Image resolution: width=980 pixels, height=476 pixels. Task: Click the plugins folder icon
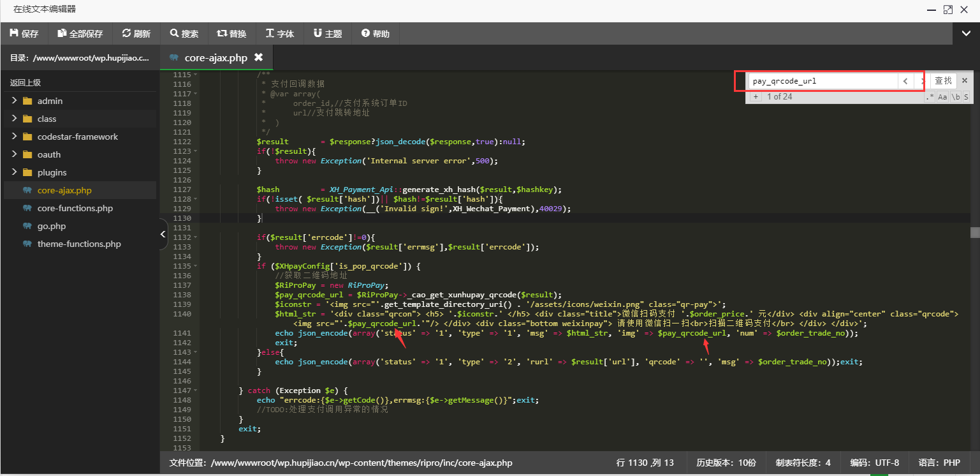click(x=27, y=172)
